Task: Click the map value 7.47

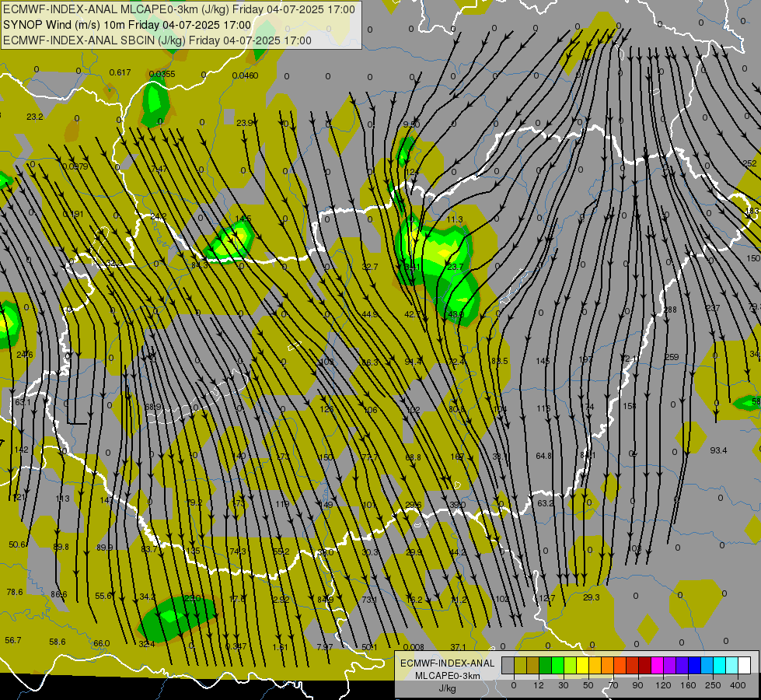Action: click(159, 169)
